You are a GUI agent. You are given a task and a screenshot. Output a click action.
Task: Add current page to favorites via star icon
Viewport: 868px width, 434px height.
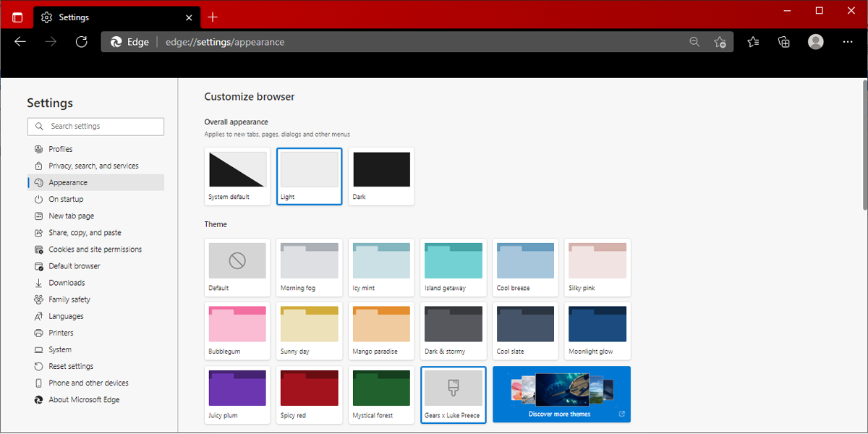click(720, 42)
